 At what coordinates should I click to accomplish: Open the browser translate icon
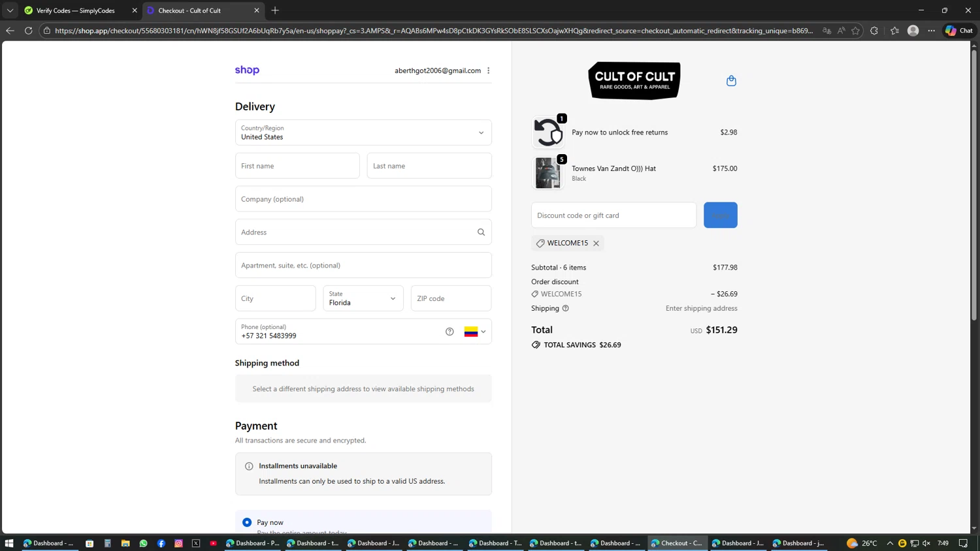coord(826,31)
